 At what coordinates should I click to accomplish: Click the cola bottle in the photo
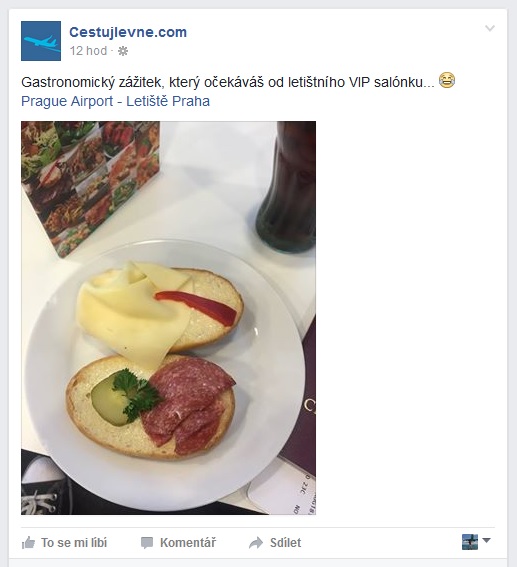286,186
